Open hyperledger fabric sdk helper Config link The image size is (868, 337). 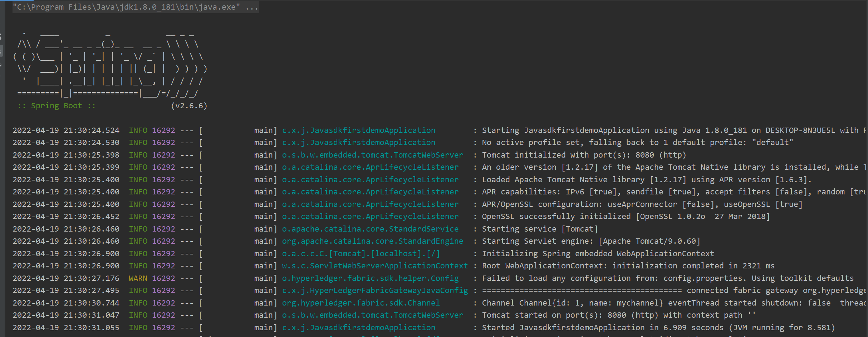click(x=370, y=278)
